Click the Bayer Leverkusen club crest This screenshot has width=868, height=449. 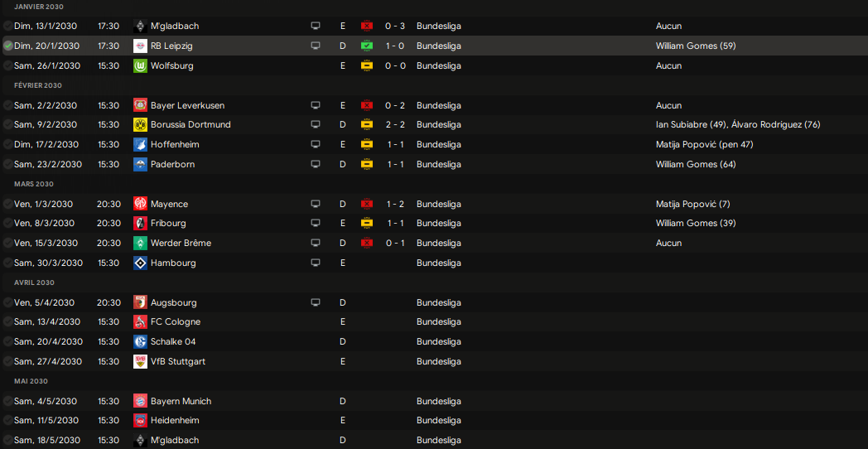tap(140, 105)
